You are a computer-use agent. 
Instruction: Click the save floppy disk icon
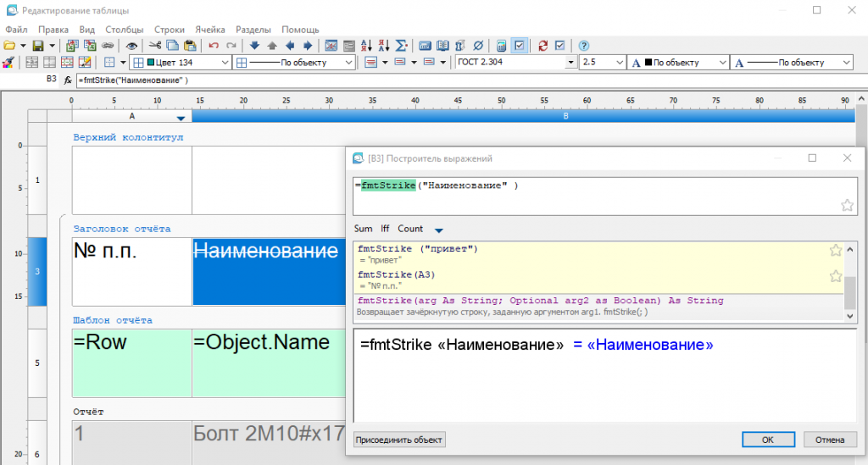[37, 46]
